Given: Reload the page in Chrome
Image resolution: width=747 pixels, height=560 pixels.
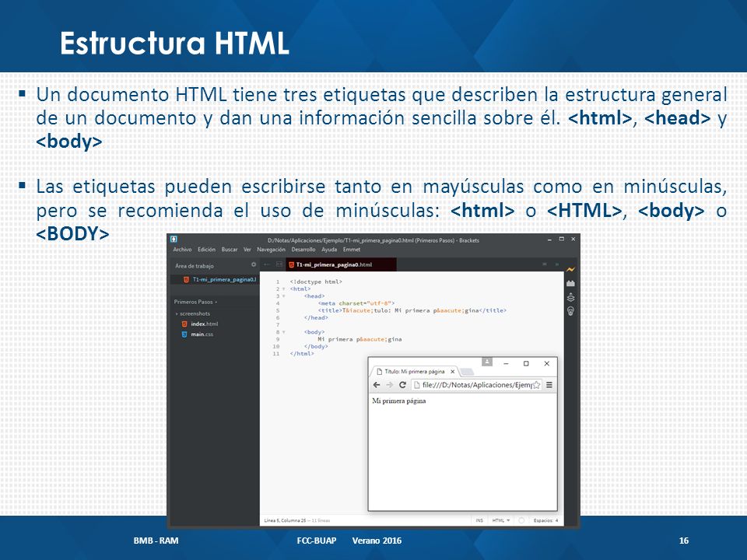Looking at the screenshot, I should (x=402, y=385).
